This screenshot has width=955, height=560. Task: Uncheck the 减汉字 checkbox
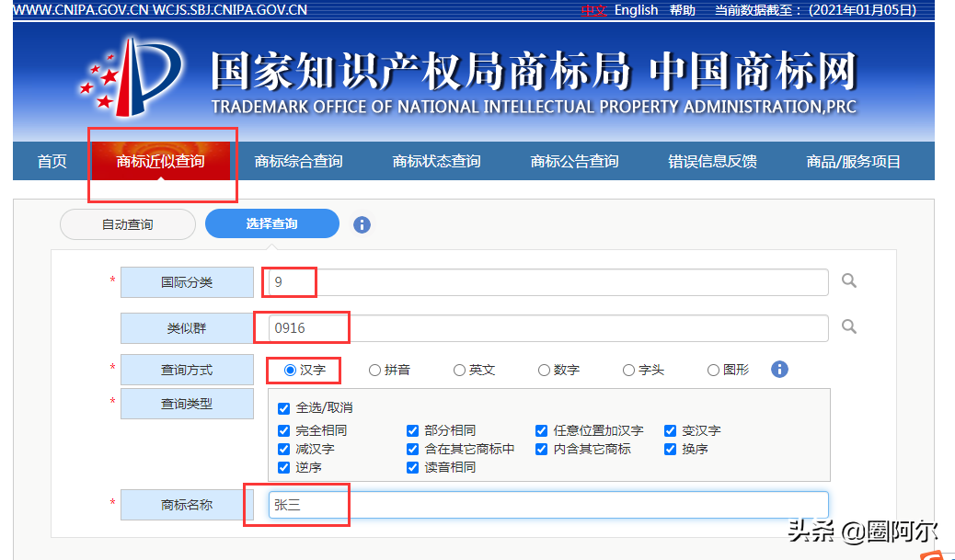[283, 450]
